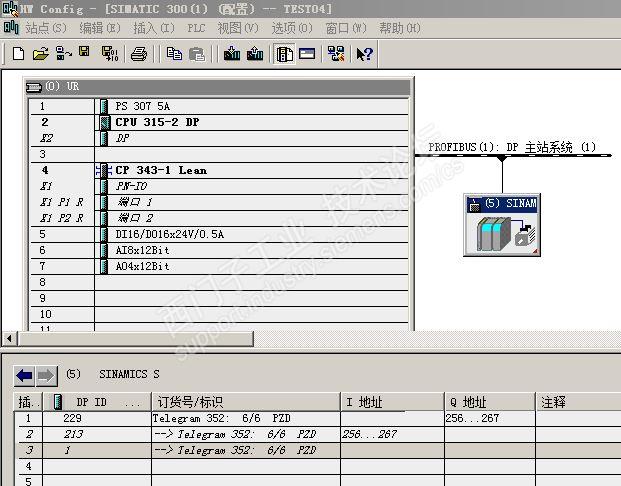Click the Open ONLINE station icon
The width and height of the screenshot is (621, 486).
click(63, 53)
